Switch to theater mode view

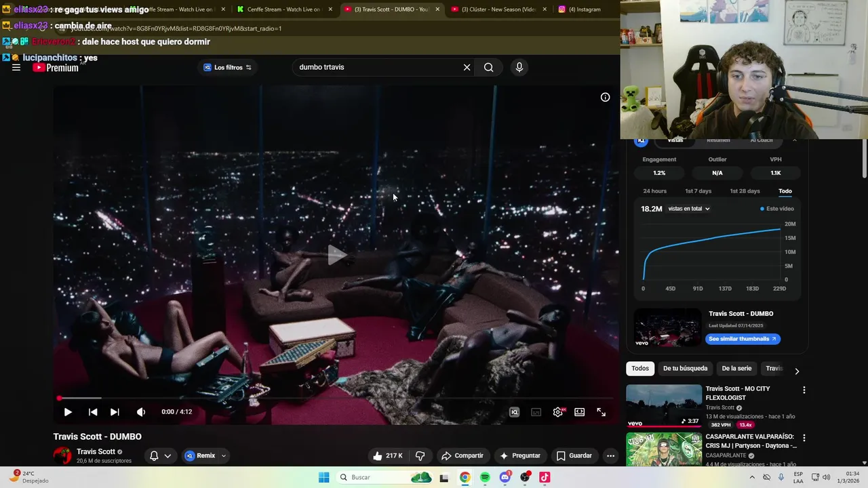[579, 412]
